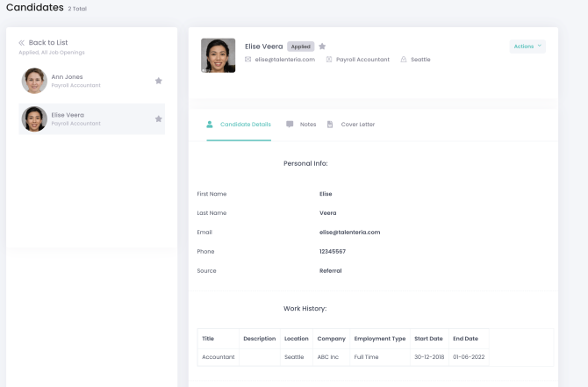Viewport: 588px width, 387px height.
Task: Select Elise Veera avatar in candidate list
Action: 34,118
